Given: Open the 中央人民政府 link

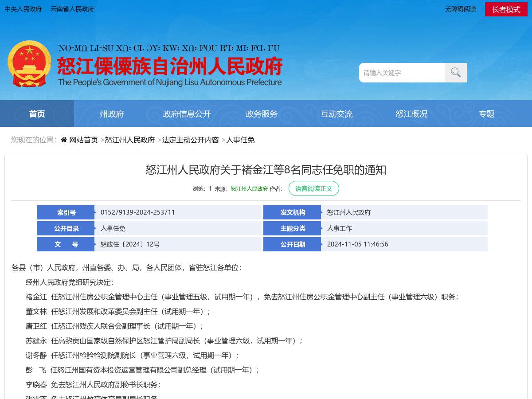Looking at the screenshot, I should [x=23, y=9].
